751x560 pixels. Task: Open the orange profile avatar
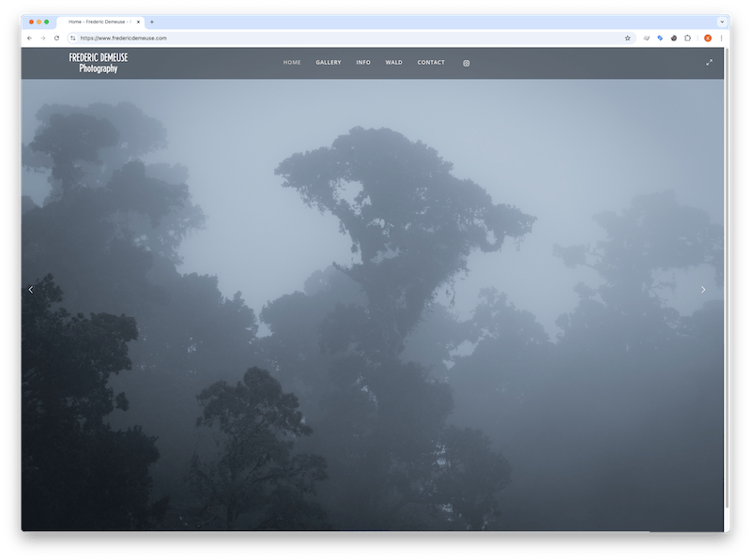(x=707, y=38)
